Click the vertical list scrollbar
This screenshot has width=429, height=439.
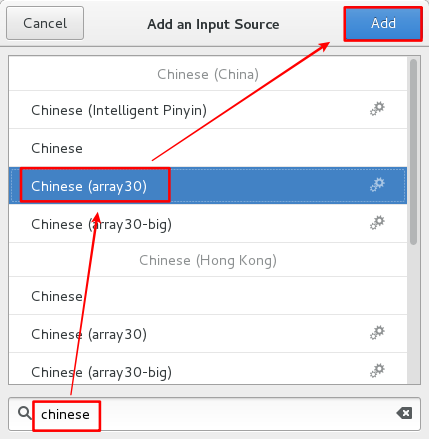click(413, 152)
